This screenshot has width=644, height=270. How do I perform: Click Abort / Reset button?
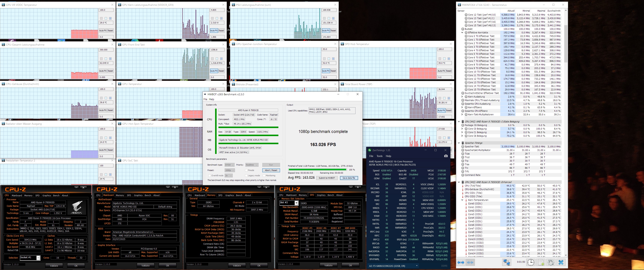click(x=271, y=170)
